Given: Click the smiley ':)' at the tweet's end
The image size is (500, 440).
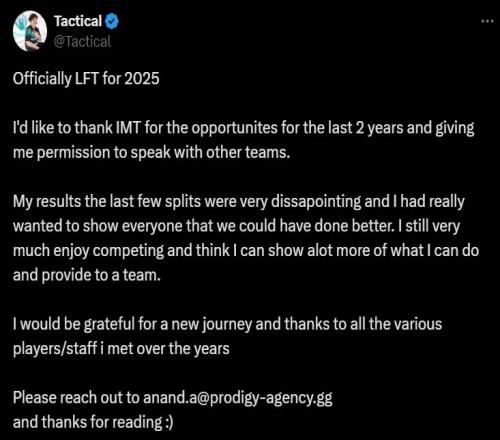Looking at the screenshot, I should 169,423.
